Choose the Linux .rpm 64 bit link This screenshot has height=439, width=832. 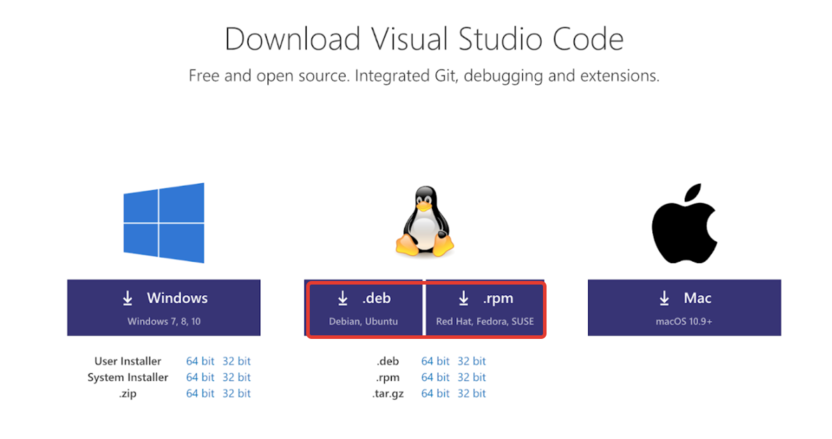(435, 377)
